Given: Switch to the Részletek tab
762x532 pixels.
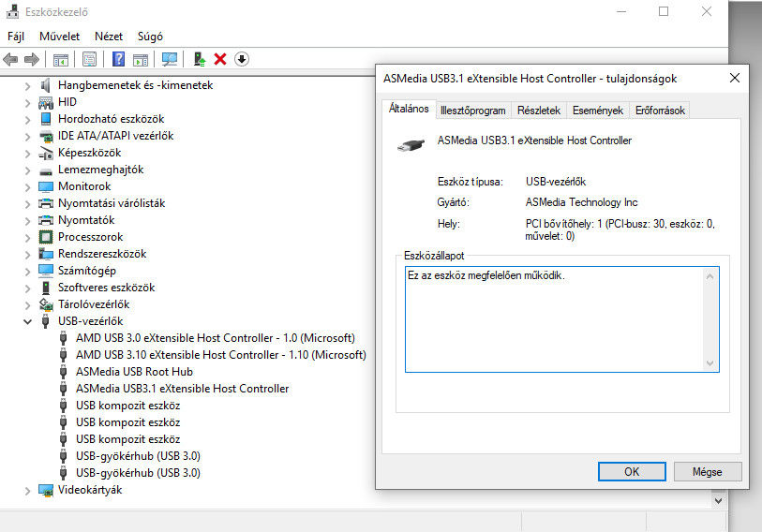Looking at the screenshot, I should [538, 111].
